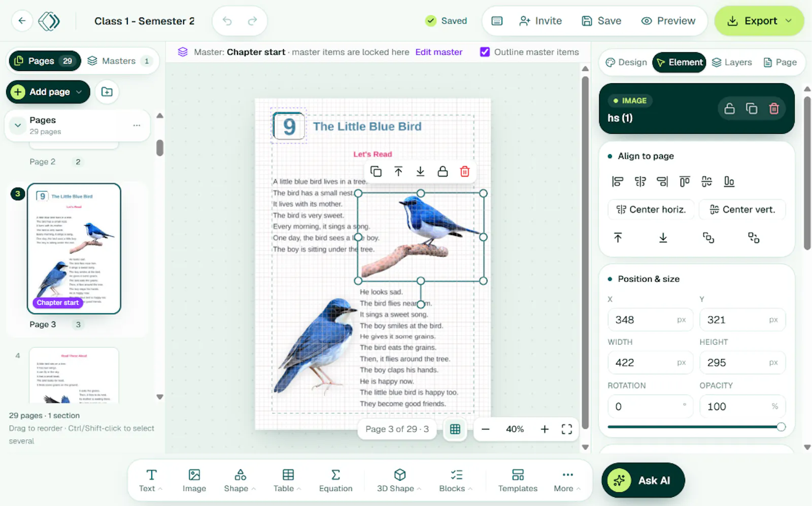Open Add page dropdown
The height and width of the screenshot is (506, 812).
[x=48, y=92]
